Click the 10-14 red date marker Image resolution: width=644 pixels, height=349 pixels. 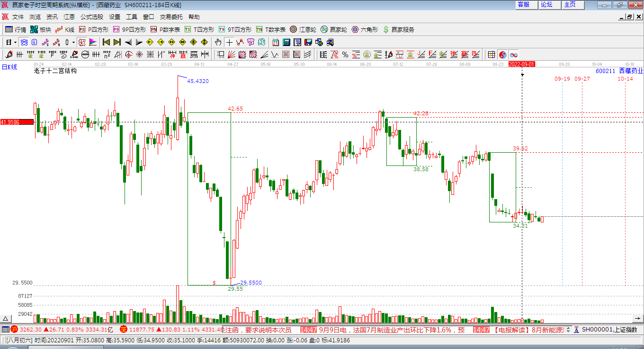coord(625,79)
